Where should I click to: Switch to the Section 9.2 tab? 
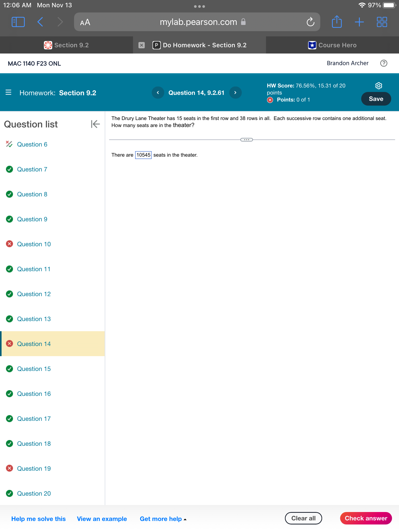pyautogui.click(x=66, y=45)
